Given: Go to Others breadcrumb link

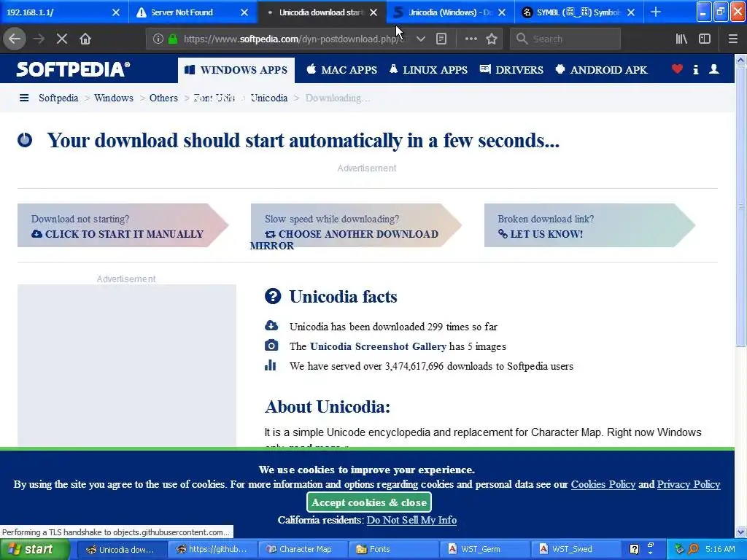Looking at the screenshot, I should coord(163,98).
